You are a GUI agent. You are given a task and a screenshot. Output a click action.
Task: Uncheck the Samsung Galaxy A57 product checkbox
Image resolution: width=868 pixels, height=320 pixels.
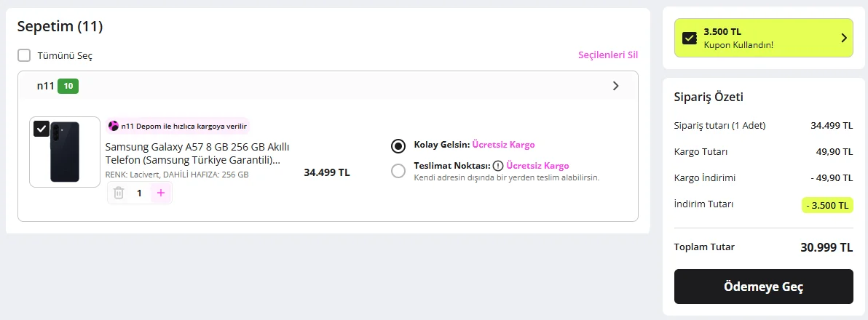click(42, 129)
